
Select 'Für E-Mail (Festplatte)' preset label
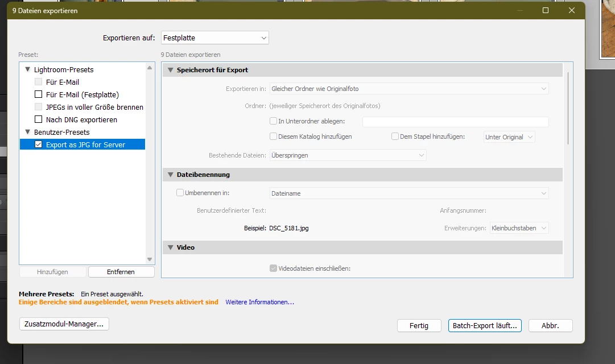pyautogui.click(x=82, y=94)
